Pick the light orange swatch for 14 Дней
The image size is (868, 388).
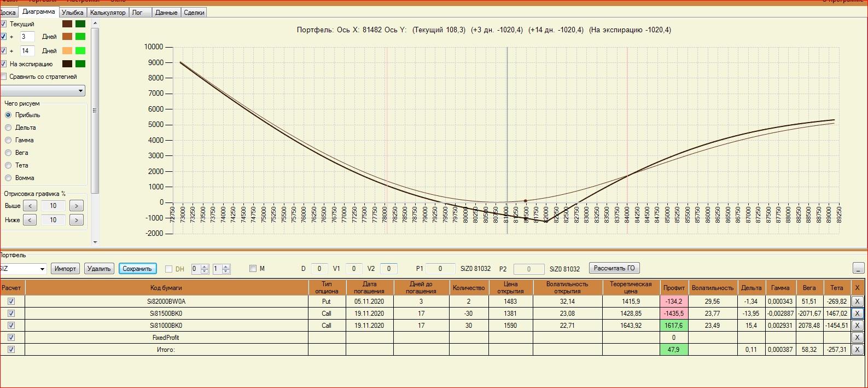click(67, 51)
